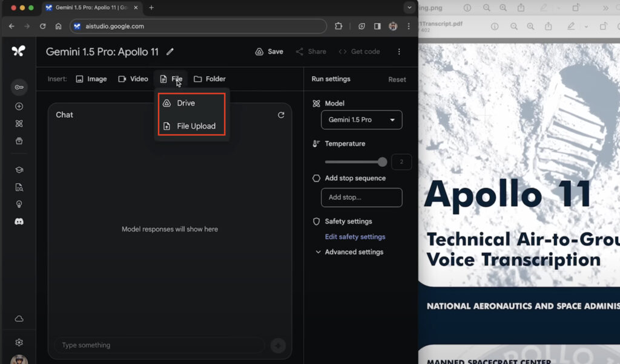This screenshot has height=364, width=620.
Task: Reset the run settings
Action: tap(397, 79)
